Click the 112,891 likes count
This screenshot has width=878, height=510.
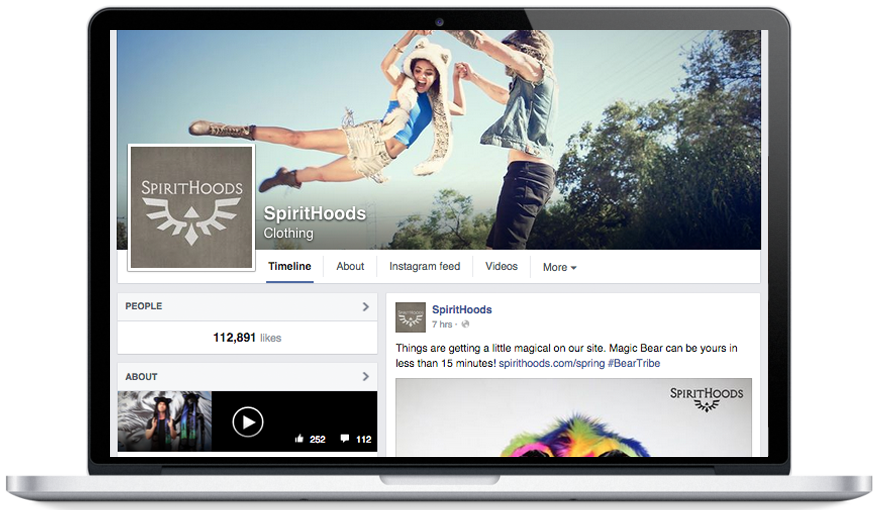tap(247, 338)
